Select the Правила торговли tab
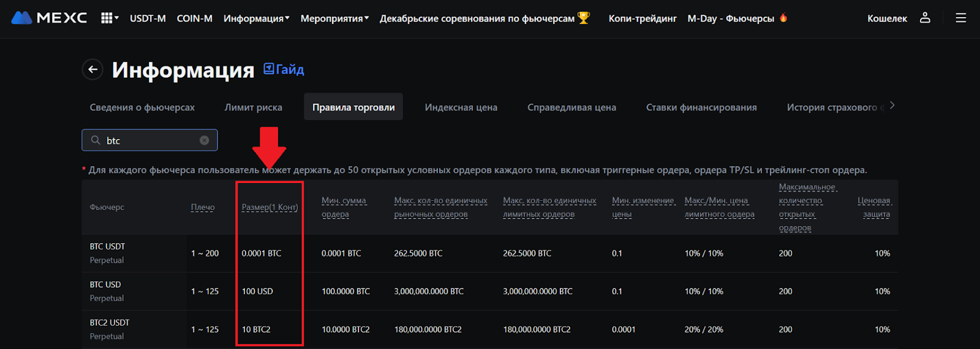The width and height of the screenshot is (980, 349). pyautogui.click(x=353, y=107)
